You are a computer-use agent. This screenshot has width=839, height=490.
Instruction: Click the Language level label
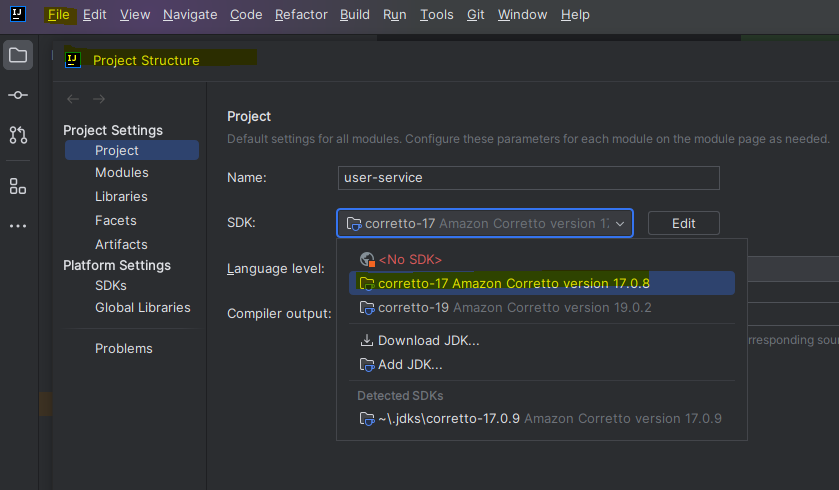click(x=276, y=269)
